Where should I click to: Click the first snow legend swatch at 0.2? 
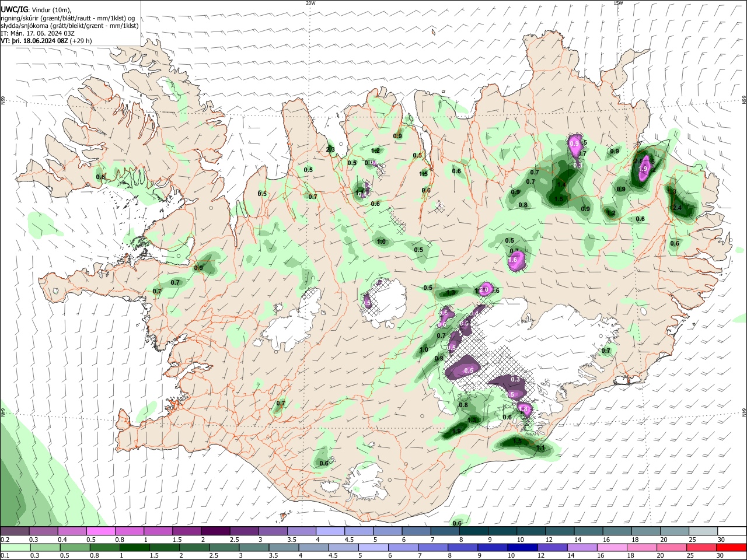(15, 531)
